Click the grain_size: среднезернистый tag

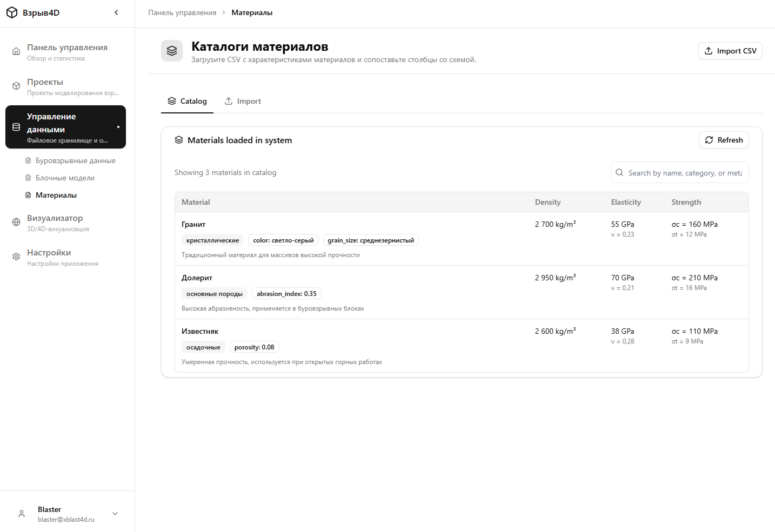(x=371, y=240)
